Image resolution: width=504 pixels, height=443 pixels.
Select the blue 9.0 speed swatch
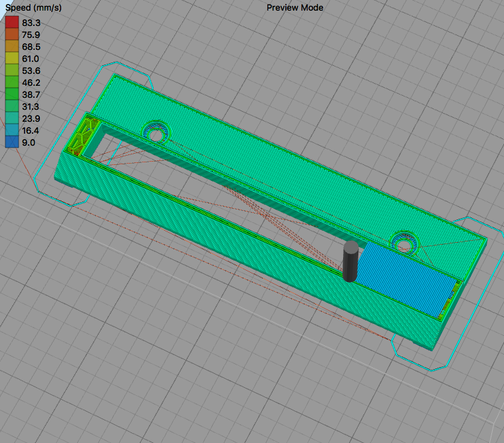click(x=12, y=142)
